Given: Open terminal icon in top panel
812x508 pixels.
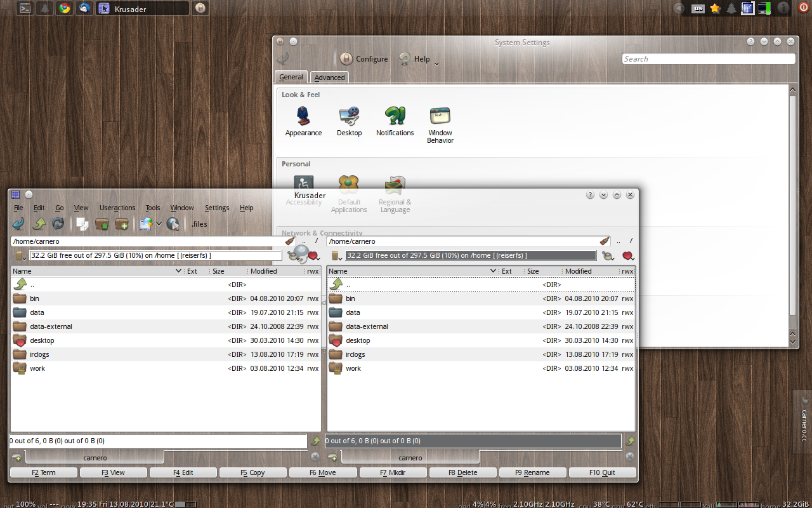Looking at the screenshot, I should 24,8.
